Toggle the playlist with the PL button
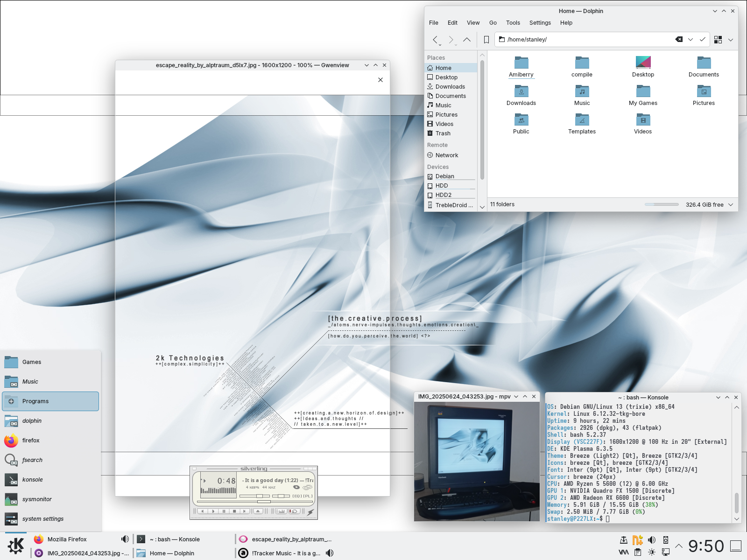 click(308, 496)
